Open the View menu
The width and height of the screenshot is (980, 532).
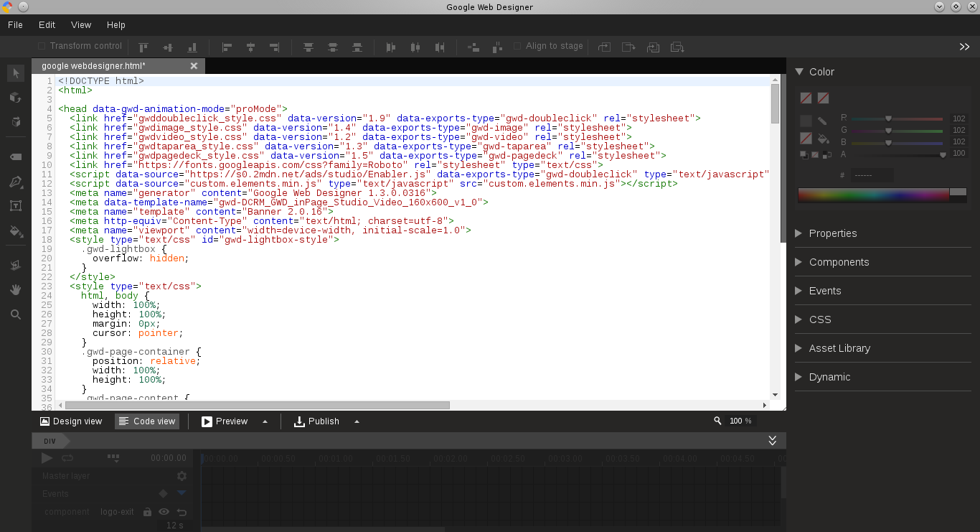pos(80,24)
